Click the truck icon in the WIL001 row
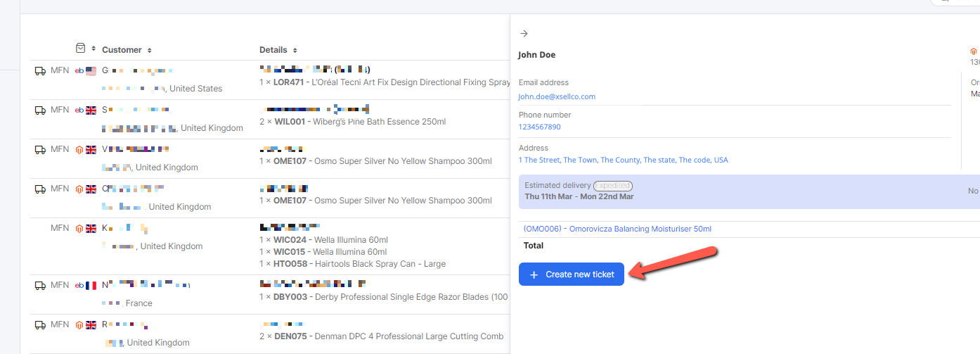Image resolution: width=980 pixels, height=354 pixels. coord(40,110)
